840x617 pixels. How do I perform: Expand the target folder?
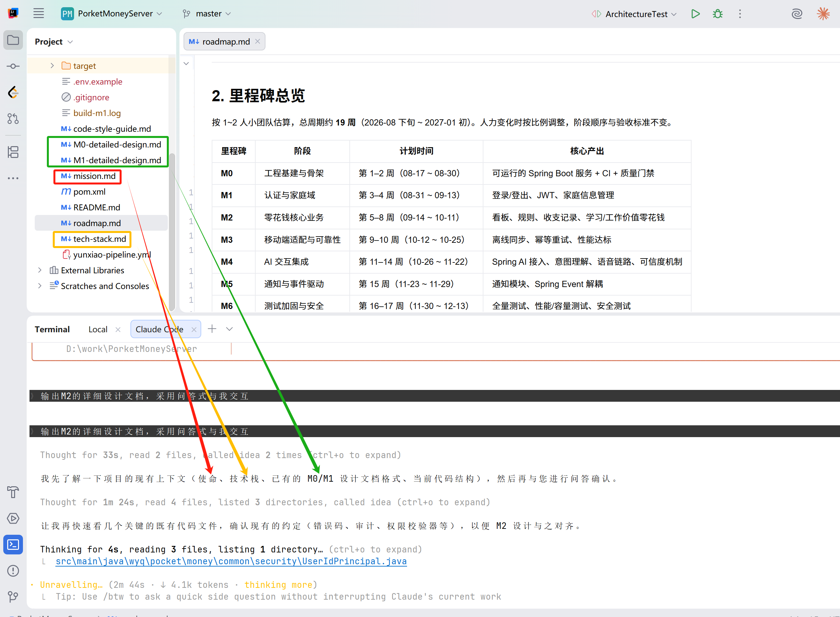tap(52, 66)
